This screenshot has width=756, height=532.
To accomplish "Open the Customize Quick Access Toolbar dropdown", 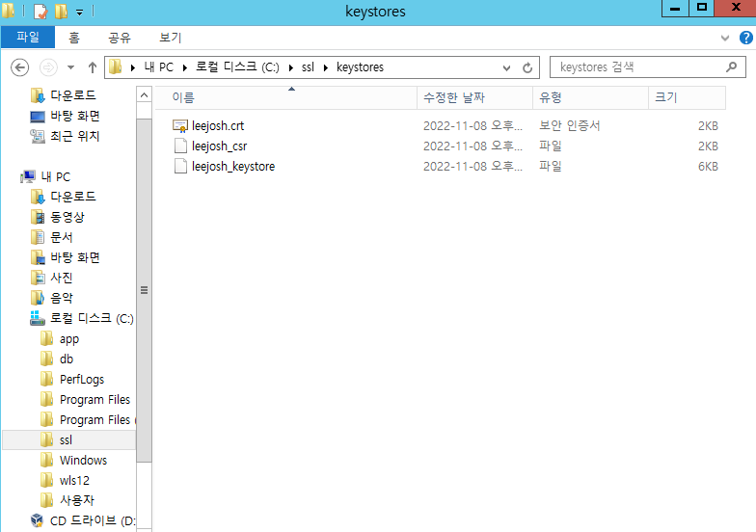I will pyautogui.click(x=79, y=12).
